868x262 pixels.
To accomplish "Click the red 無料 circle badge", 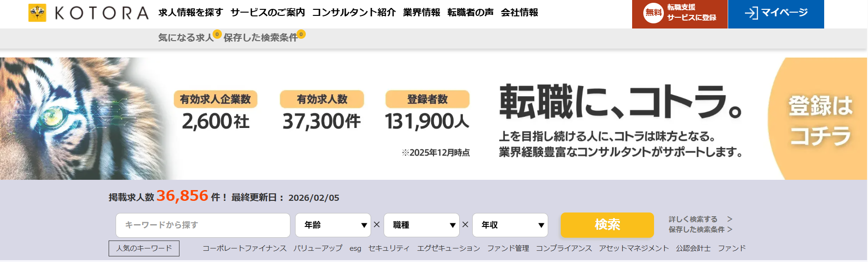I will [x=653, y=13].
